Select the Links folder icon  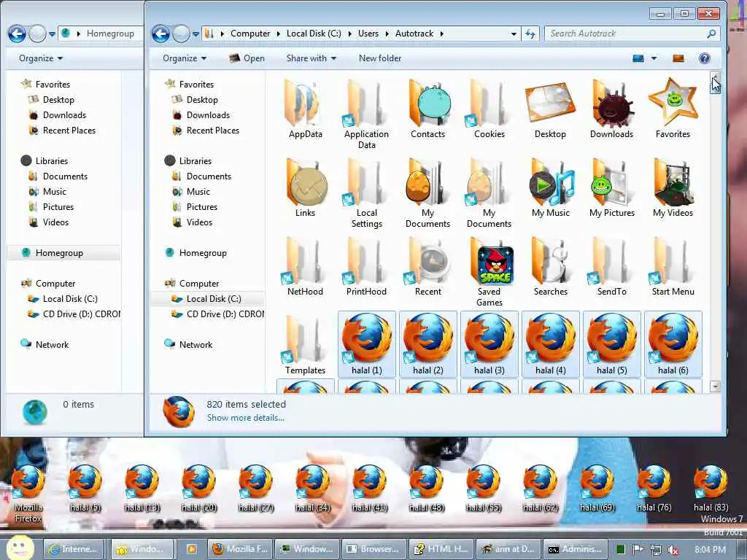[x=305, y=187]
